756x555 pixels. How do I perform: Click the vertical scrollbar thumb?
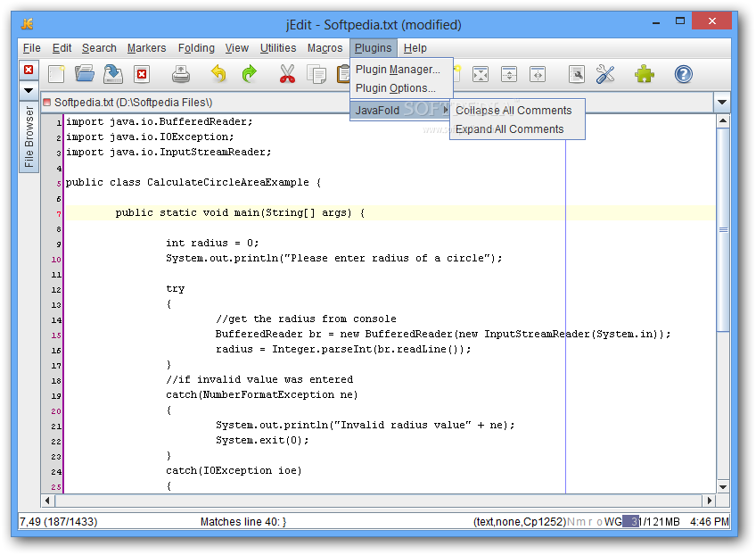[723, 229]
